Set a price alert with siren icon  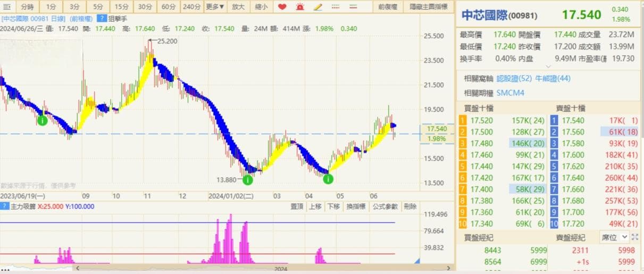[x=300, y=7]
